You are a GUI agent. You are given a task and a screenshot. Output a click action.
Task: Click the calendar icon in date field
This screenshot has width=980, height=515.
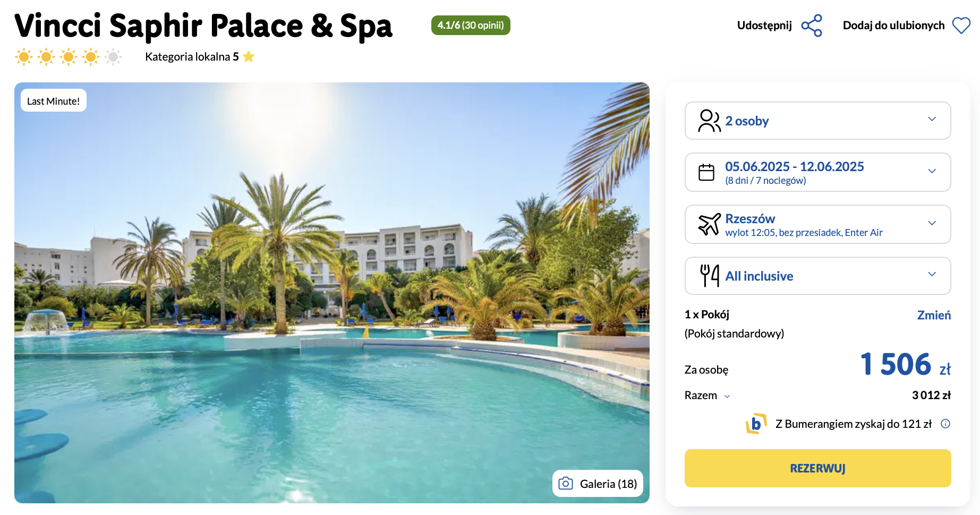tap(706, 172)
